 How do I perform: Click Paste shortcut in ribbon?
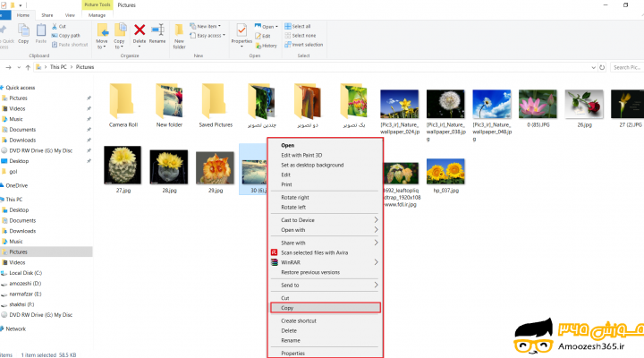pyautogui.click(x=70, y=45)
